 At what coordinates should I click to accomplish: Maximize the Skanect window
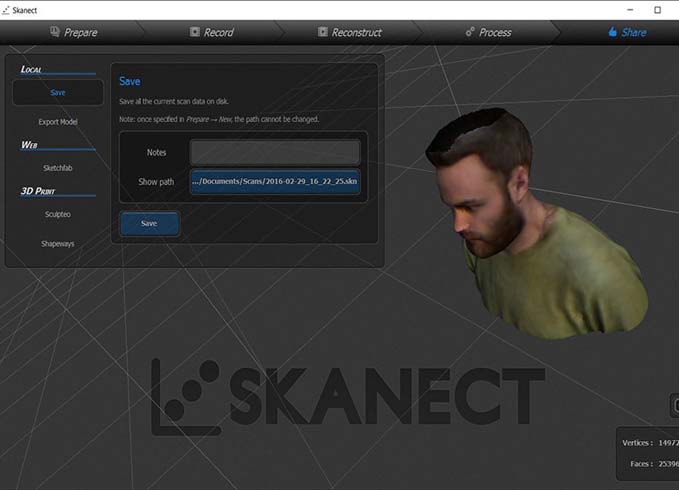pos(657,10)
